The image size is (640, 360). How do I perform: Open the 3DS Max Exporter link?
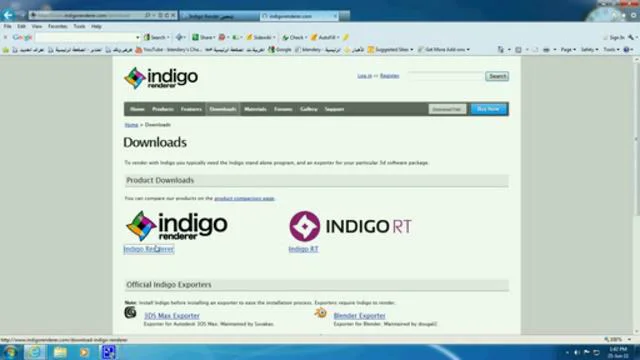(172, 316)
